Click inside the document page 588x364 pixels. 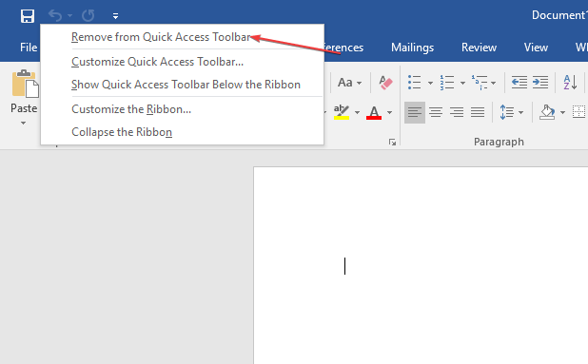pos(421,265)
